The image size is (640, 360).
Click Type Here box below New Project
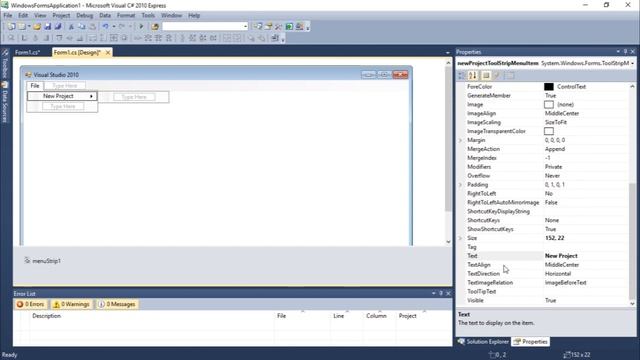click(x=62, y=107)
